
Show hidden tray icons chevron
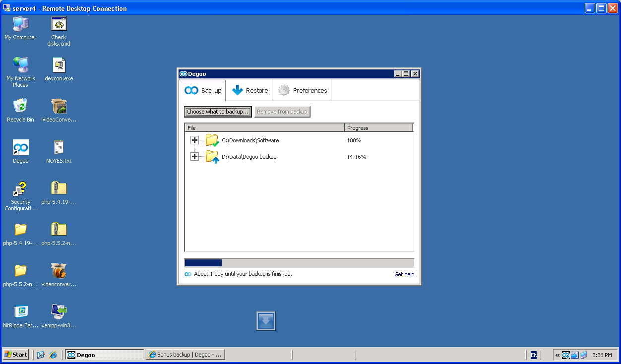[558, 355]
